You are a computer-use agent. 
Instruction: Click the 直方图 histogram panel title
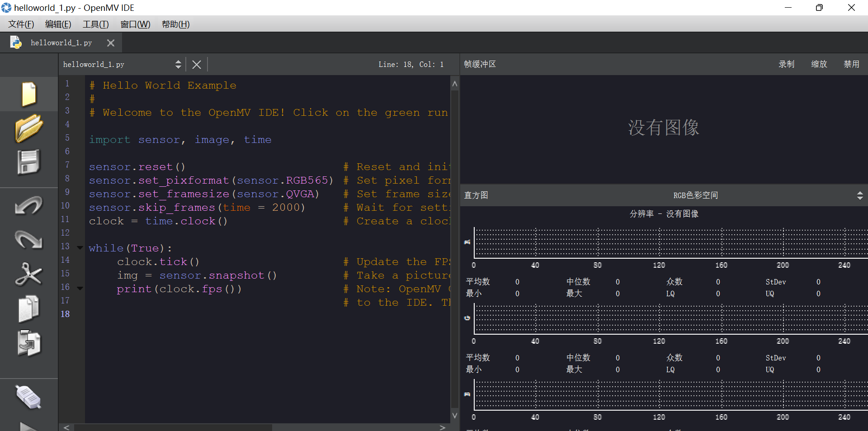[x=476, y=195]
